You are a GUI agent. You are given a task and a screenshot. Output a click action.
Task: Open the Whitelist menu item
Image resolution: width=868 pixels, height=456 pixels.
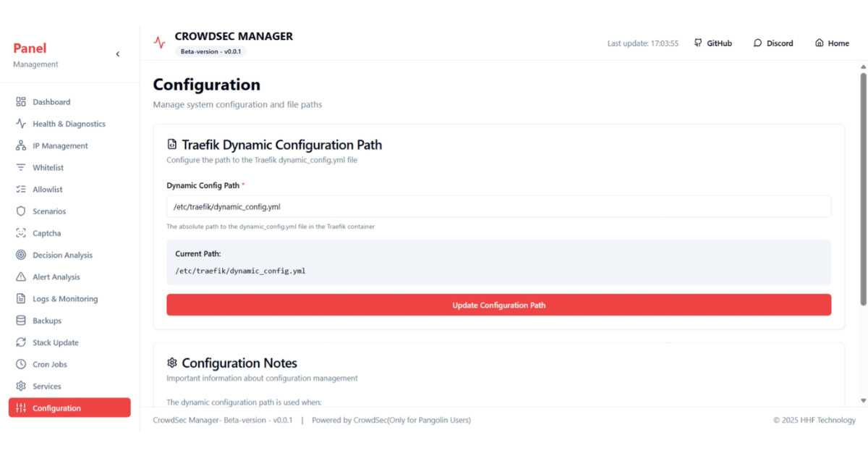coord(48,168)
